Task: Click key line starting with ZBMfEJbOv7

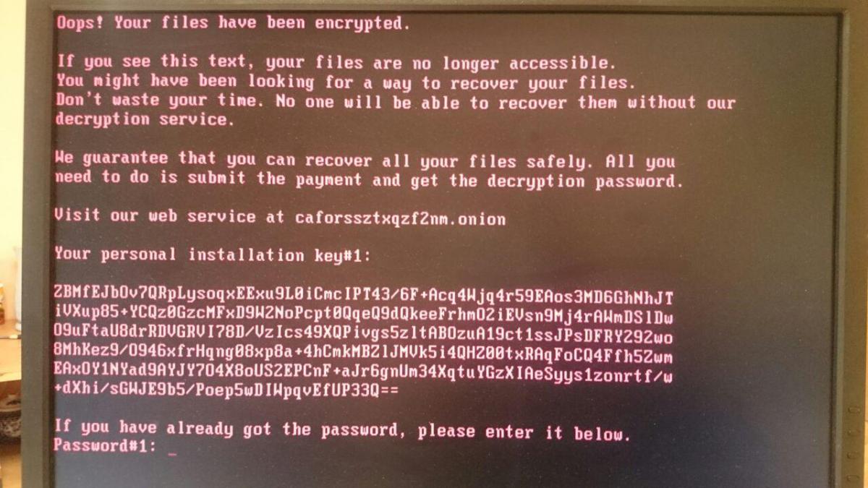Action: (x=364, y=296)
